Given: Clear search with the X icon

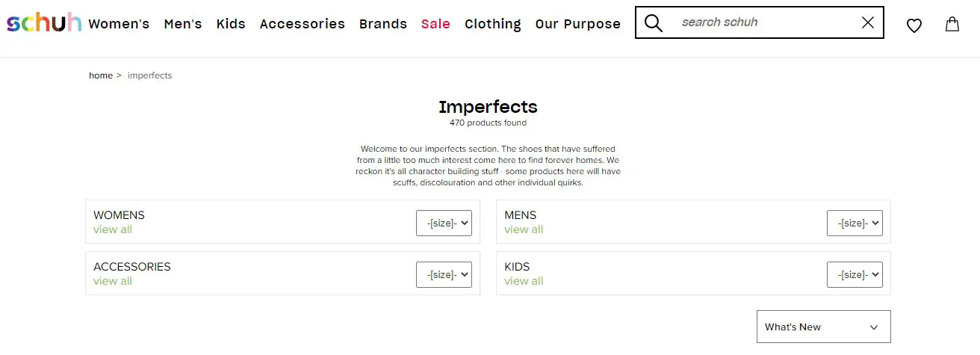Looking at the screenshot, I should pyautogui.click(x=867, y=22).
